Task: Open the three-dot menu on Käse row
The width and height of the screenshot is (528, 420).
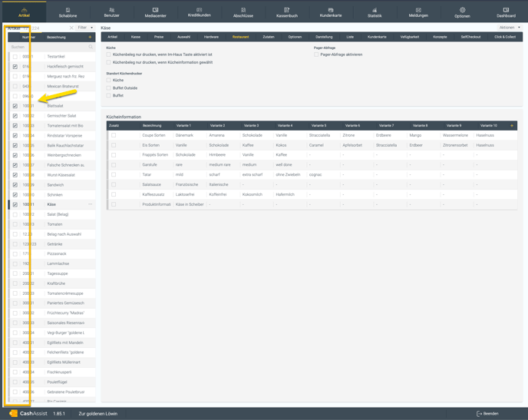Action: [x=91, y=205]
